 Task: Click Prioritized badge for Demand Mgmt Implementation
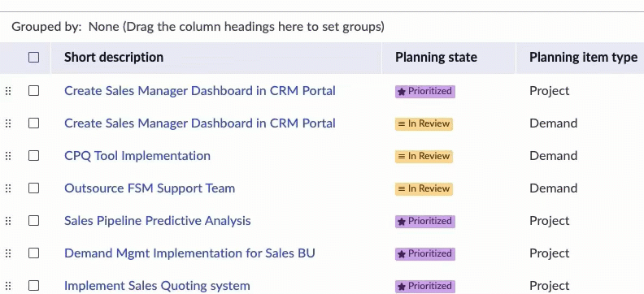coord(425,254)
